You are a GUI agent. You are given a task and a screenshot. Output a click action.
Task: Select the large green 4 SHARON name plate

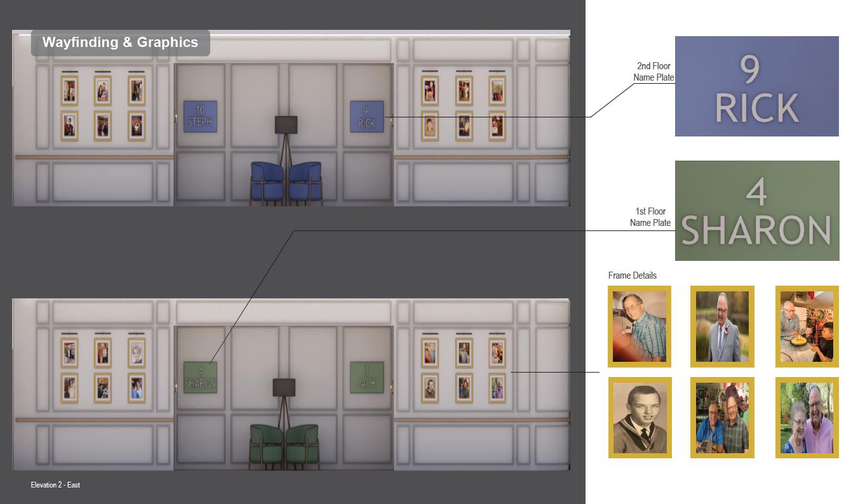click(x=756, y=211)
